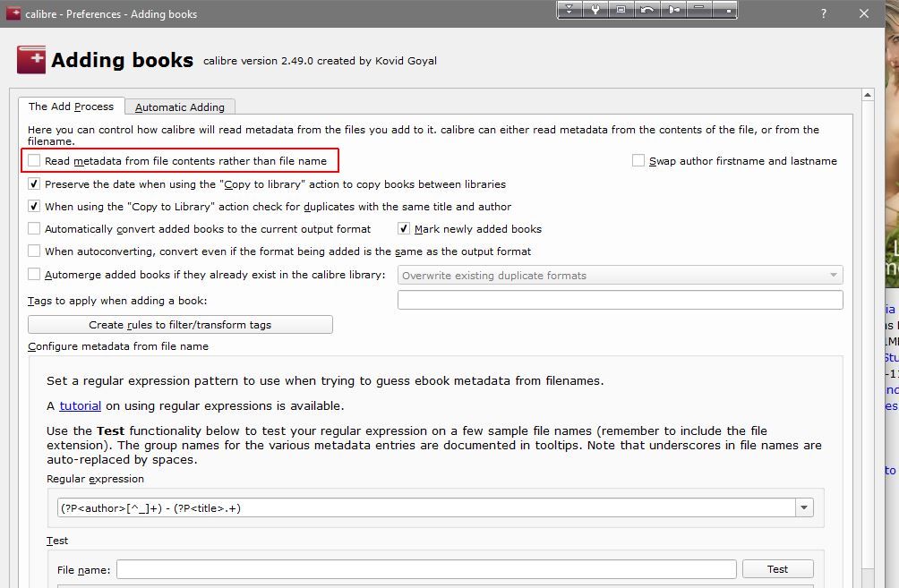Click the 'Adding books' heading
This screenshot has height=588, width=899.
click(x=122, y=60)
